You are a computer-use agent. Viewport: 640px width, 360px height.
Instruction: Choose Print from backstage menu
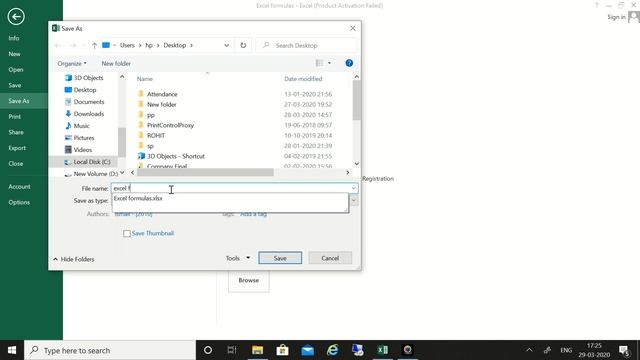pos(15,116)
